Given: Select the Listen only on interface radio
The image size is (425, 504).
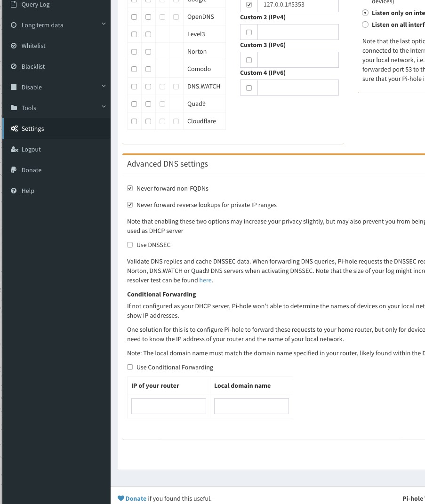Looking at the screenshot, I should (x=365, y=13).
